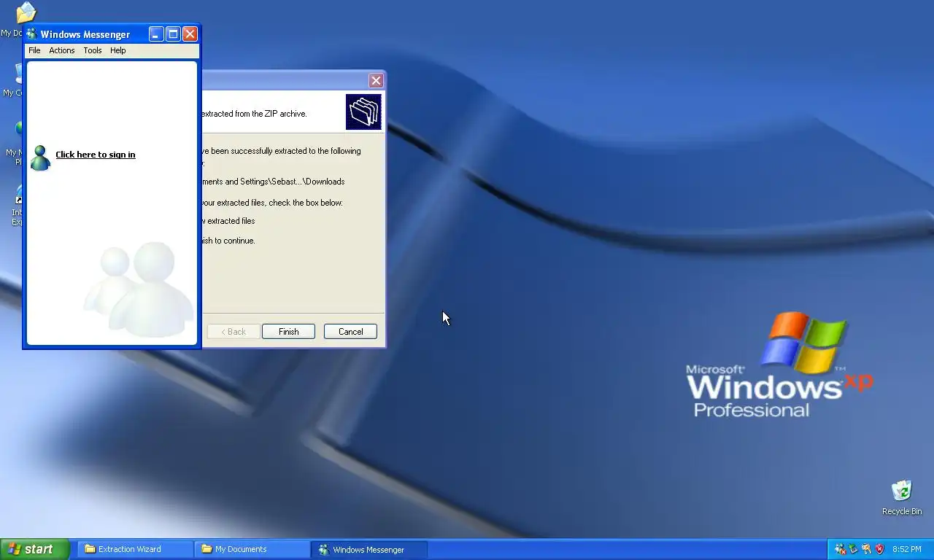
Task: Switch to My Documents in the taskbar
Action: click(252, 549)
